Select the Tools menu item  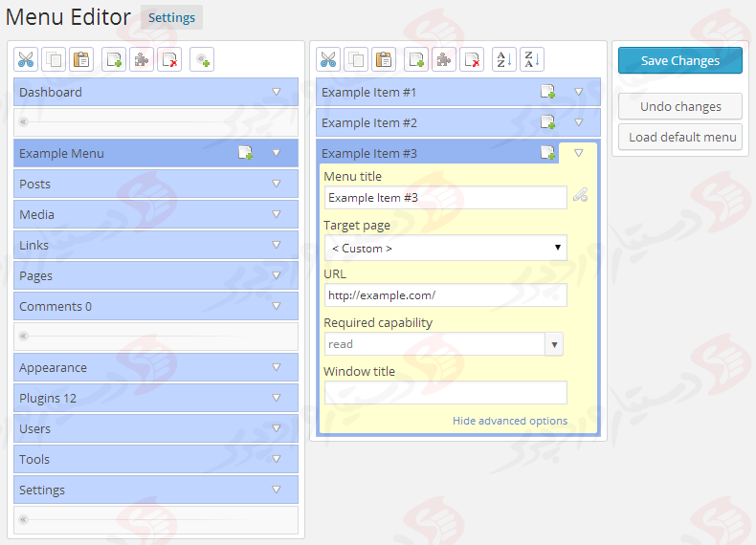pyautogui.click(x=156, y=459)
